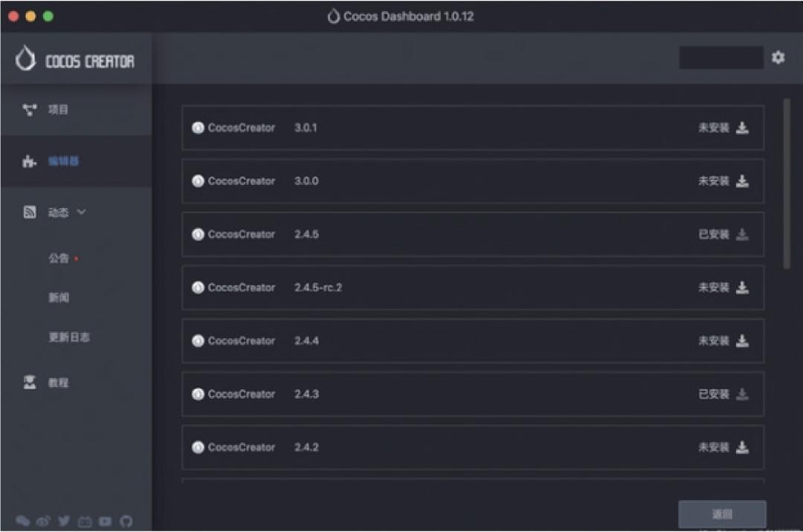The image size is (803, 532).
Task: Download CocosCreator 2.4.4 using its icon
Action: (742, 341)
